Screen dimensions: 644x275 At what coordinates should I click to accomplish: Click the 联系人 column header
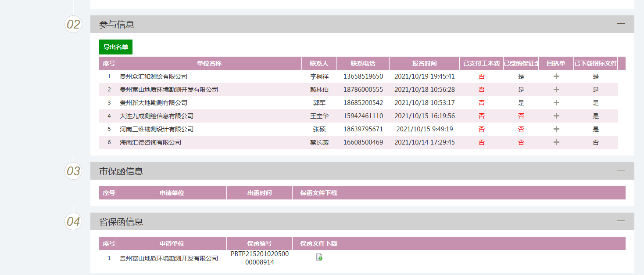tap(319, 63)
